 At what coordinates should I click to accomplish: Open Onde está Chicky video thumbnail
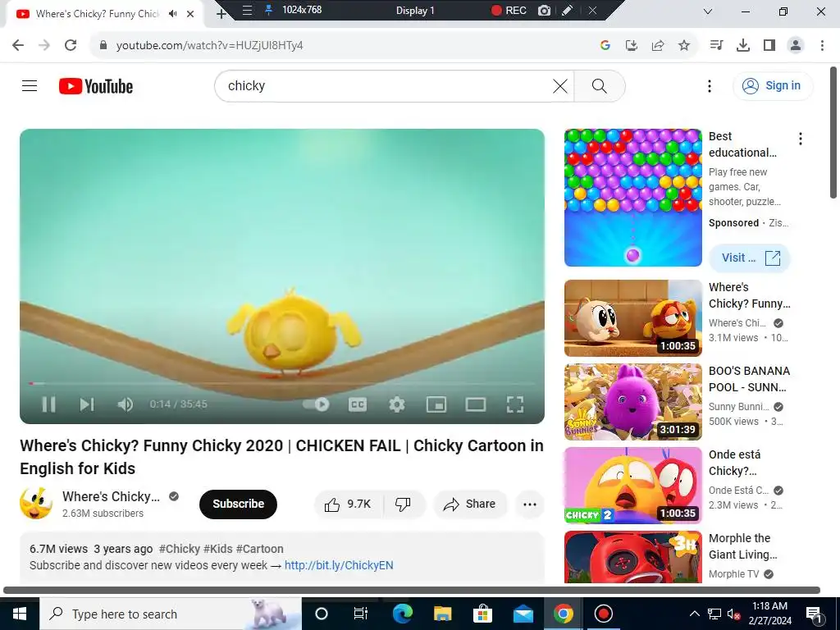(632, 486)
